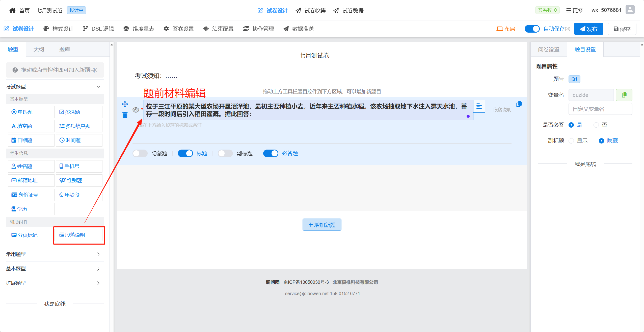Click the 增加新题 button
Image resolution: width=644 pixels, height=332 pixels.
click(x=322, y=225)
